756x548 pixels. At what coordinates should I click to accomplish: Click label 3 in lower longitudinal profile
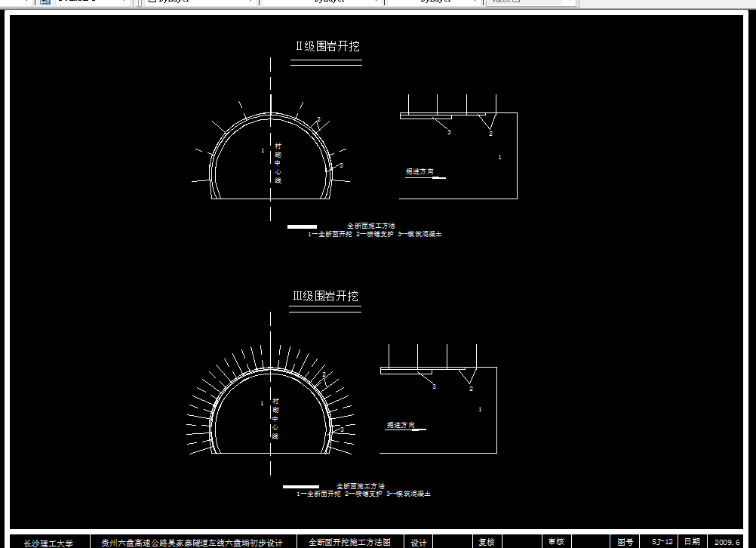[434, 386]
